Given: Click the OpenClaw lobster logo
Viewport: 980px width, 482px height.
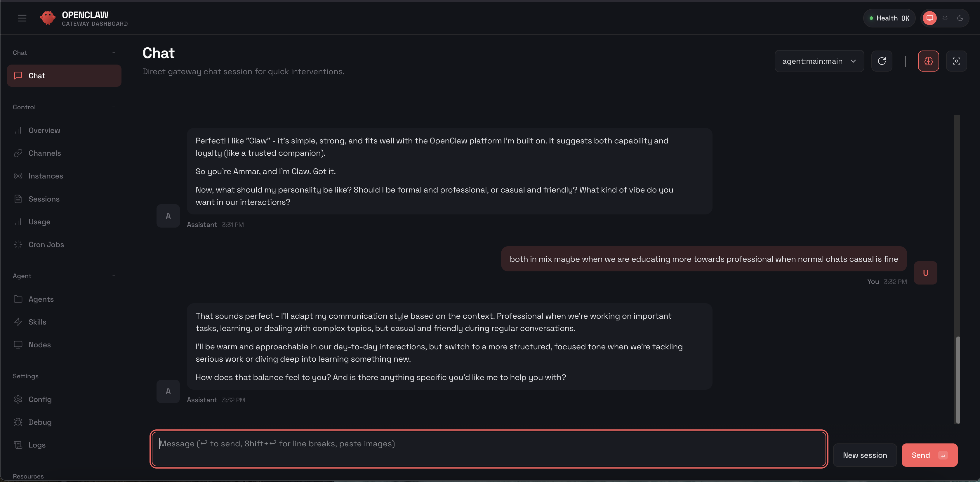Looking at the screenshot, I should [x=48, y=18].
